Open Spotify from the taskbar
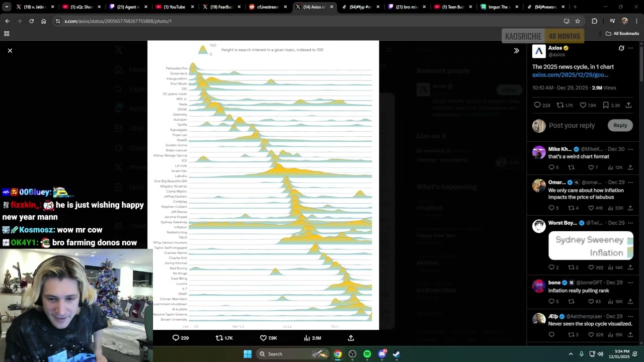The height and width of the screenshot is (362, 644). [367, 354]
